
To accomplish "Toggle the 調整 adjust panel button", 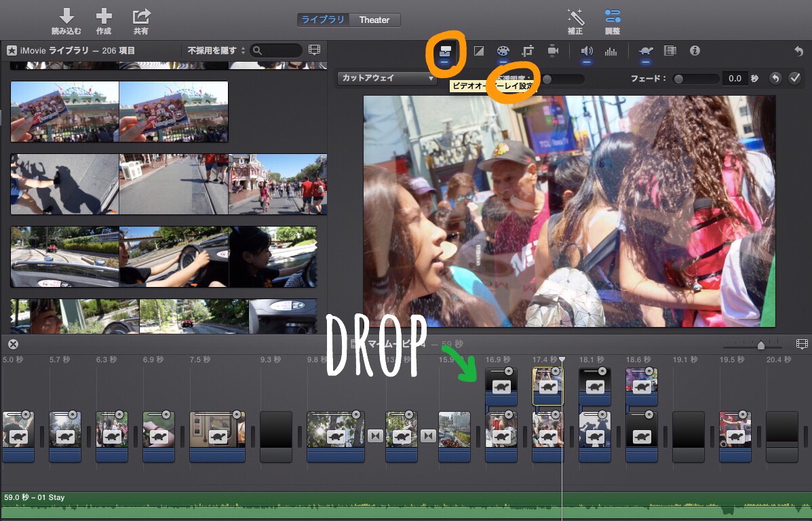I will (613, 21).
